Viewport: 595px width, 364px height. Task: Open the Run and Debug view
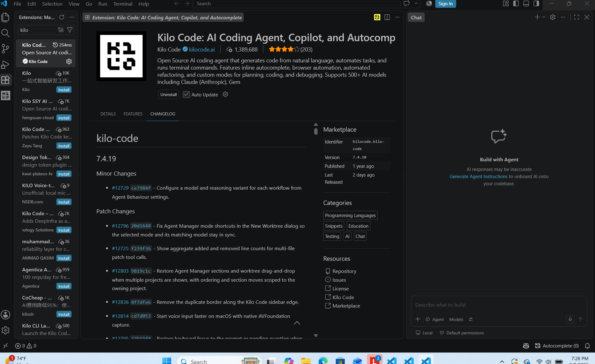pyautogui.click(x=6, y=65)
